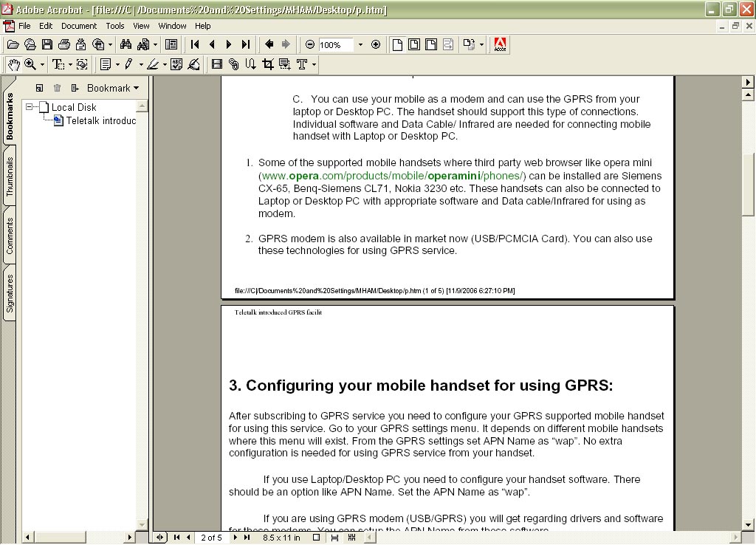Select the Highlight tool
This screenshot has width=756, height=545.
[x=153, y=64]
